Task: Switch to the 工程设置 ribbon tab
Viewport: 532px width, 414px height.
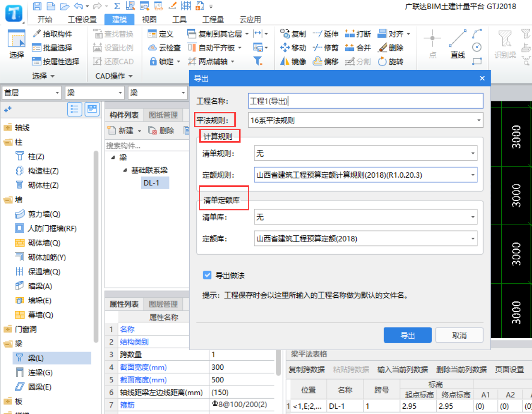Action: (82, 19)
